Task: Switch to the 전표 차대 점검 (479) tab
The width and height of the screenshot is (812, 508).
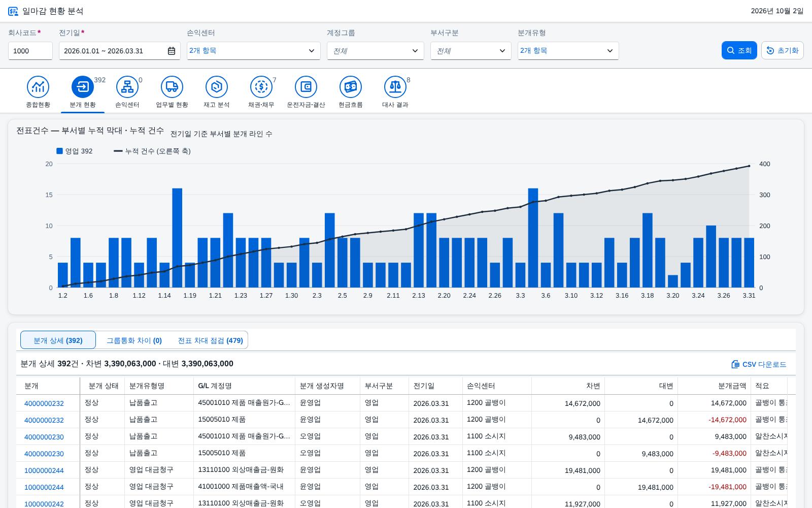Action: pos(210,340)
